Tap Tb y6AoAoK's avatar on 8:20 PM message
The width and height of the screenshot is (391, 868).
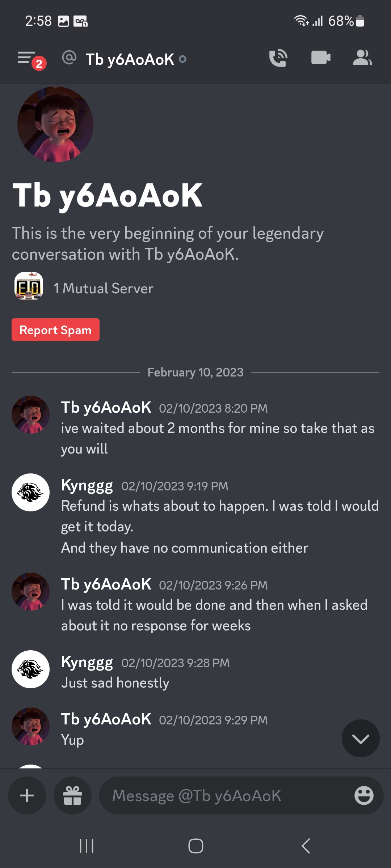(31, 414)
